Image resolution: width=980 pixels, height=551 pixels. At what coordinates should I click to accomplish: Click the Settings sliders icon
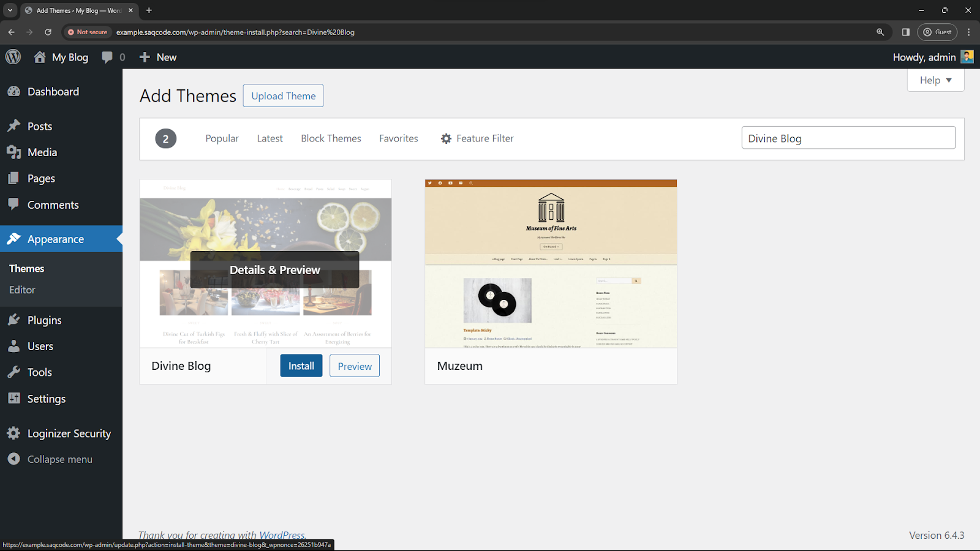click(13, 398)
